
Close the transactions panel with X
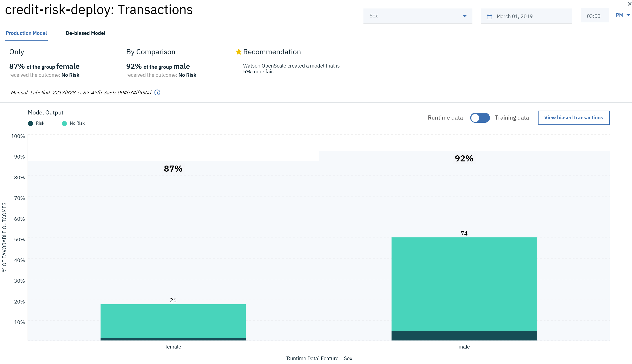pyautogui.click(x=630, y=4)
